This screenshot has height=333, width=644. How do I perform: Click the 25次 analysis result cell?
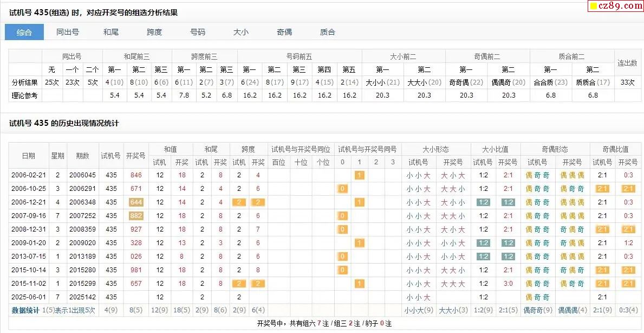tap(52, 82)
